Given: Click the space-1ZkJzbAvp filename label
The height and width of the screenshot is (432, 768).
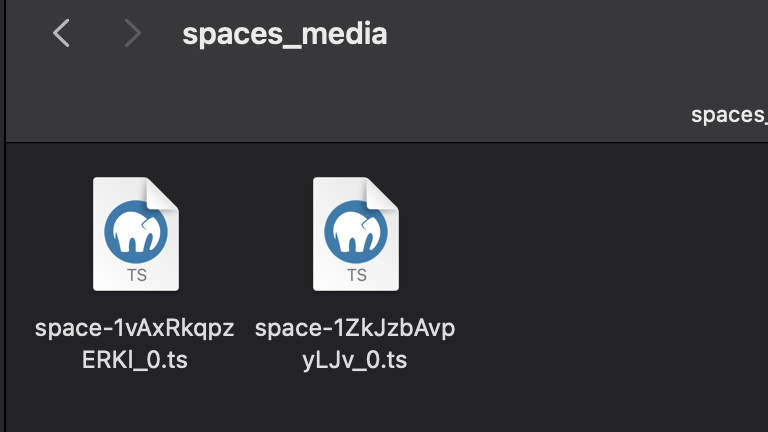Looking at the screenshot, I should (x=355, y=328).
